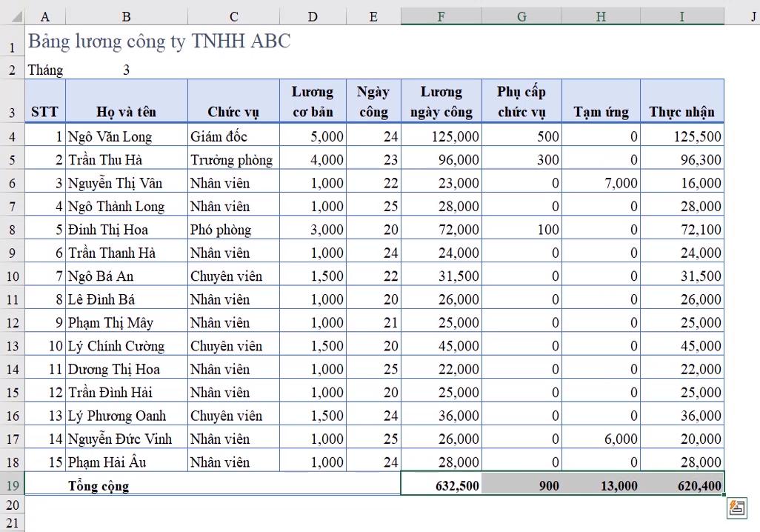The image size is (760, 532).
Task: Select column A header
Action: (x=45, y=16)
